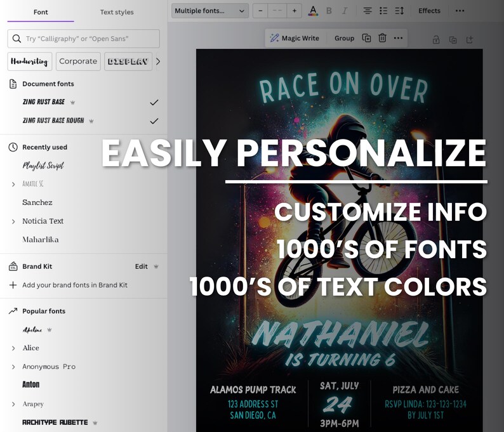This screenshot has width=504, height=432.
Task: Show more font category chips arrow
Action: 158,62
